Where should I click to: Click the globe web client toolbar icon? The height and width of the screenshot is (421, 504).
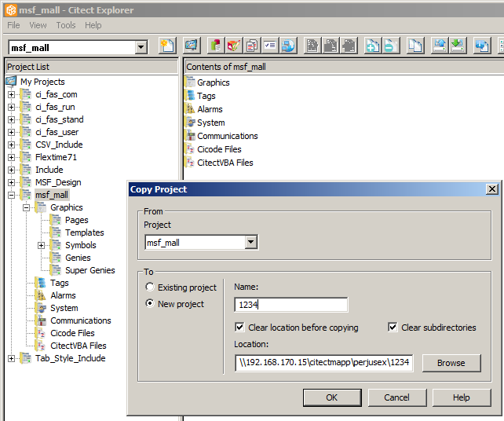tap(288, 46)
